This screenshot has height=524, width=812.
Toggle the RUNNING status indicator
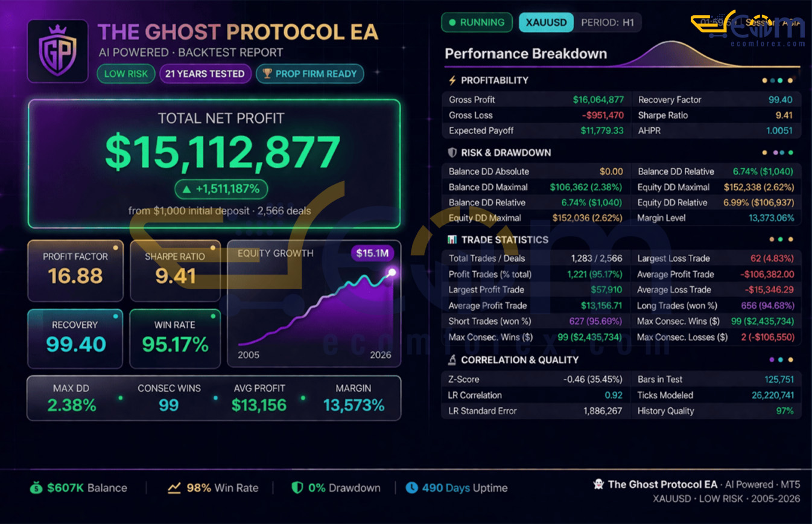(x=477, y=22)
